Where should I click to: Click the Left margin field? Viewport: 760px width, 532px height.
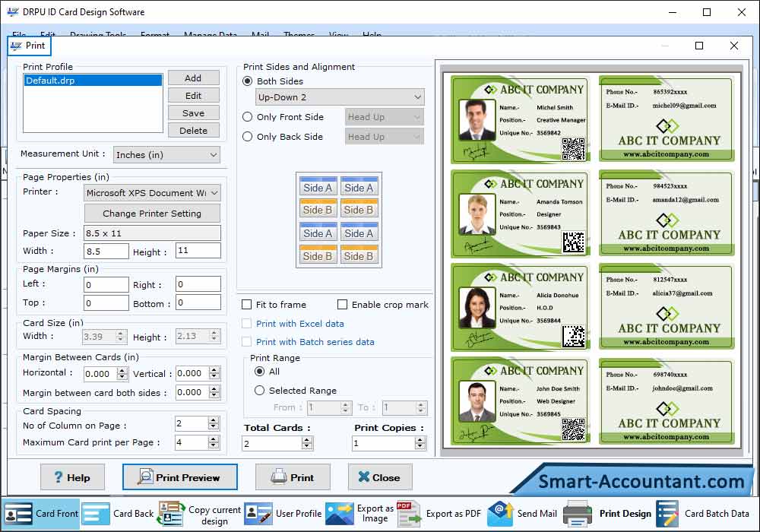tap(106, 285)
